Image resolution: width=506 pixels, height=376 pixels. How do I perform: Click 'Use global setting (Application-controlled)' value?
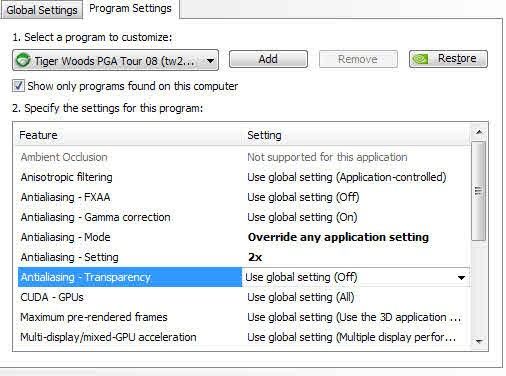point(347,177)
